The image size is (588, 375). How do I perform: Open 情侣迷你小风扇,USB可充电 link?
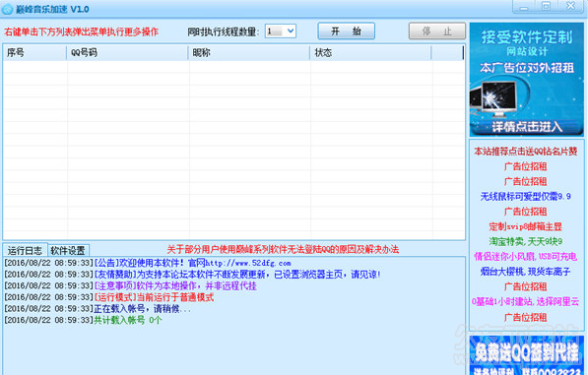pos(526,257)
